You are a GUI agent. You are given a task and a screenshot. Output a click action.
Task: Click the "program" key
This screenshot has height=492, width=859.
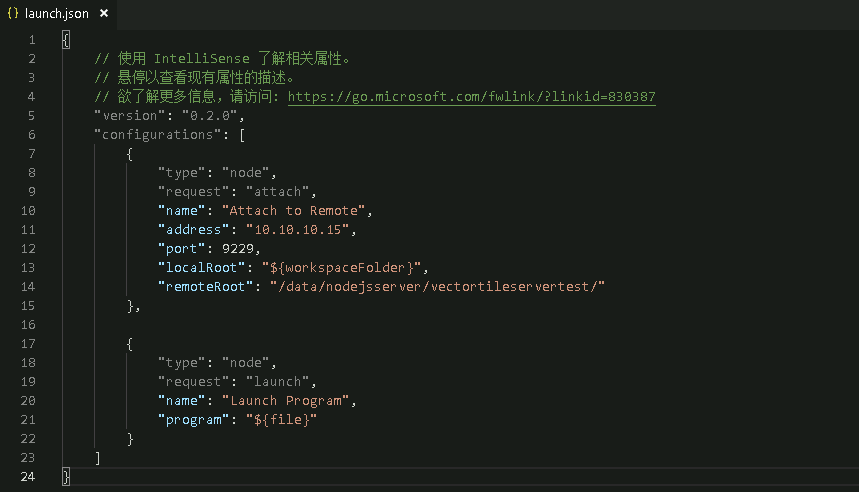[x=193, y=420]
